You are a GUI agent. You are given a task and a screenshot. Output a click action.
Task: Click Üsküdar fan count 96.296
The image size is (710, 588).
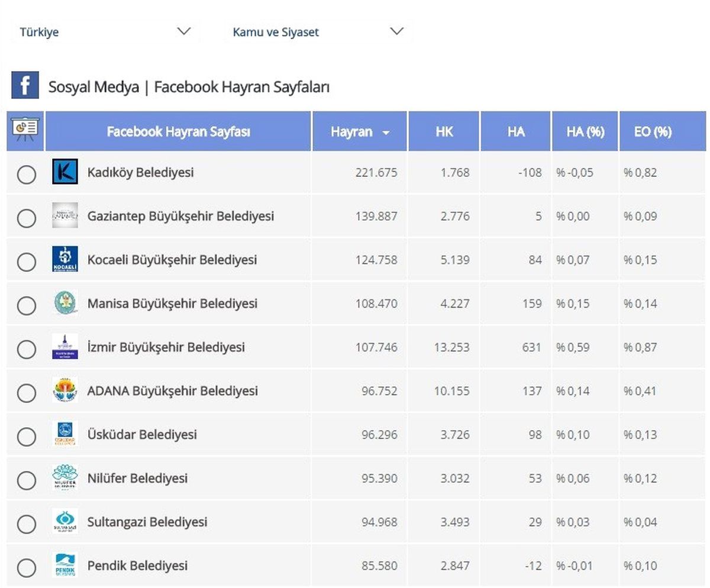pyautogui.click(x=379, y=435)
